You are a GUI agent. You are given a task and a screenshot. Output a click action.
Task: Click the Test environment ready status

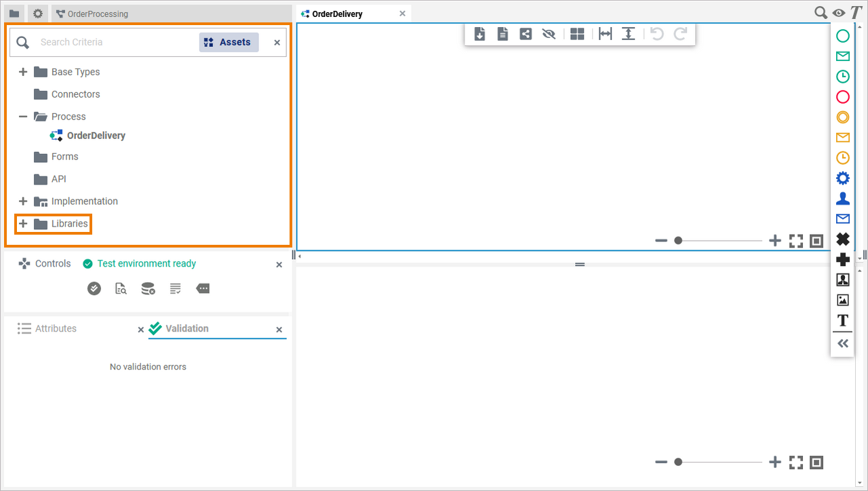pyautogui.click(x=140, y=264)
